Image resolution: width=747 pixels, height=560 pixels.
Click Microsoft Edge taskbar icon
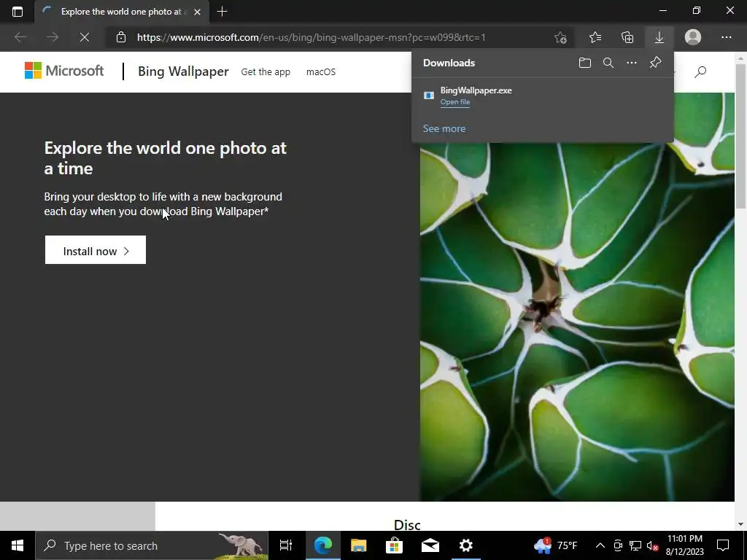(322, 545)
